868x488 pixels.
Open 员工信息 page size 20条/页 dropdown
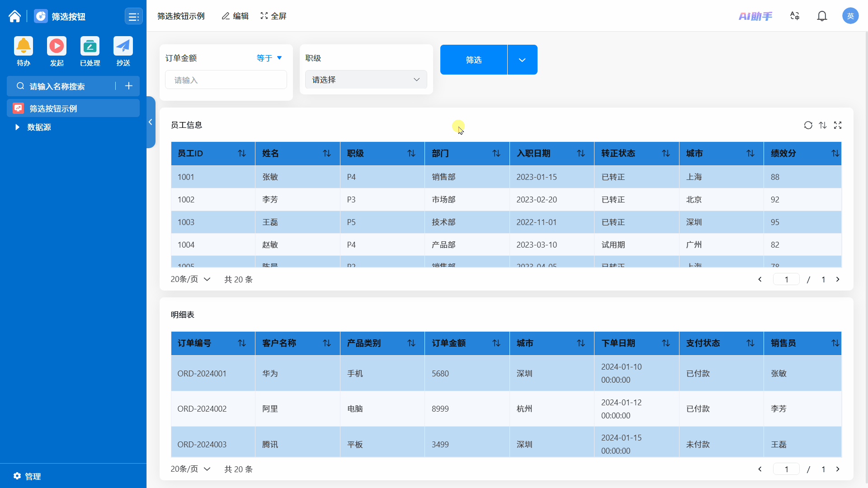pyautogui.click(x=190, y=279)
